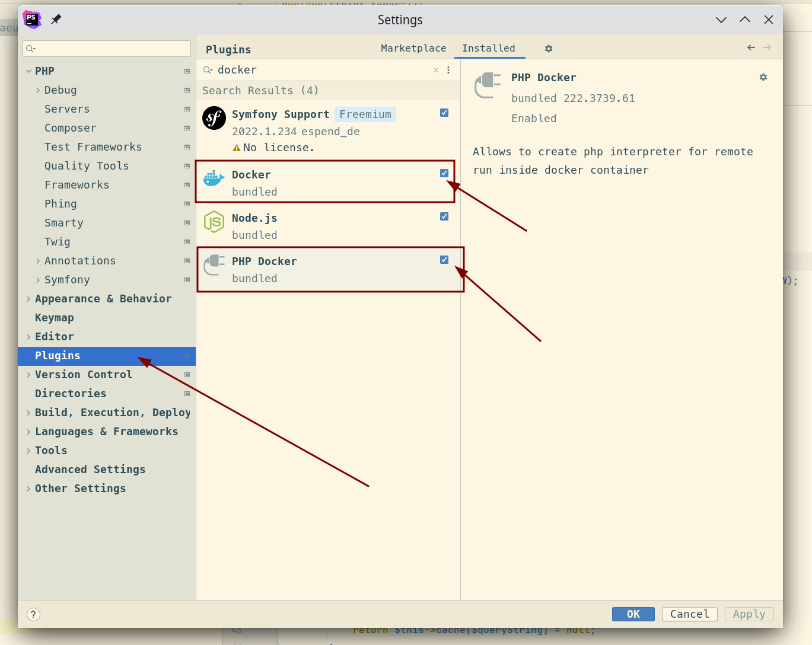The width and height of the screenshot is (812, 645).
Task: Click the Node.js plugin icon
Action: coord(214,222)
